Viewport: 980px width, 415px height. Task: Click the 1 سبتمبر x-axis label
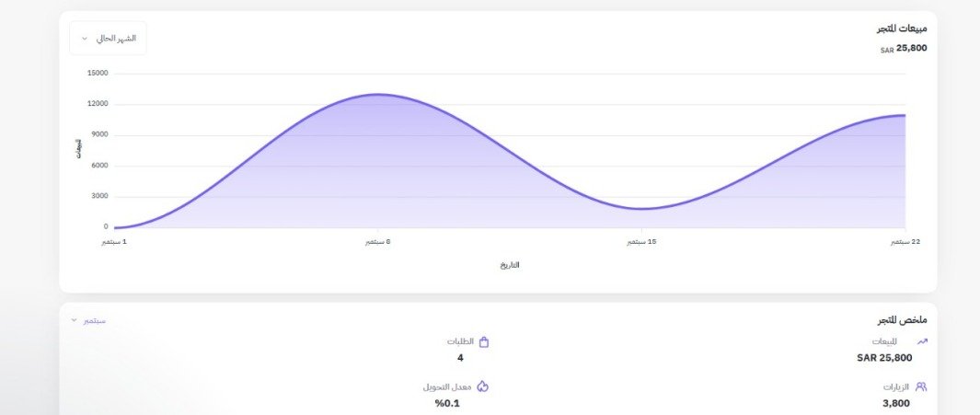point(114,242)
